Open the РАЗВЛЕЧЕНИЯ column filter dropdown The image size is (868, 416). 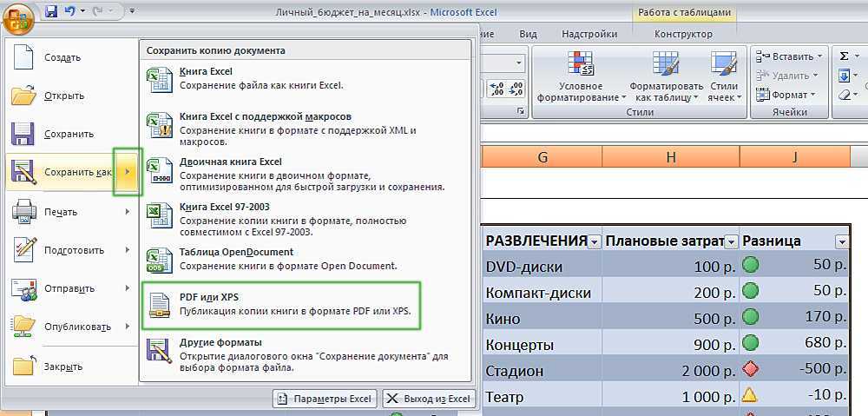[x=595, y=242]
